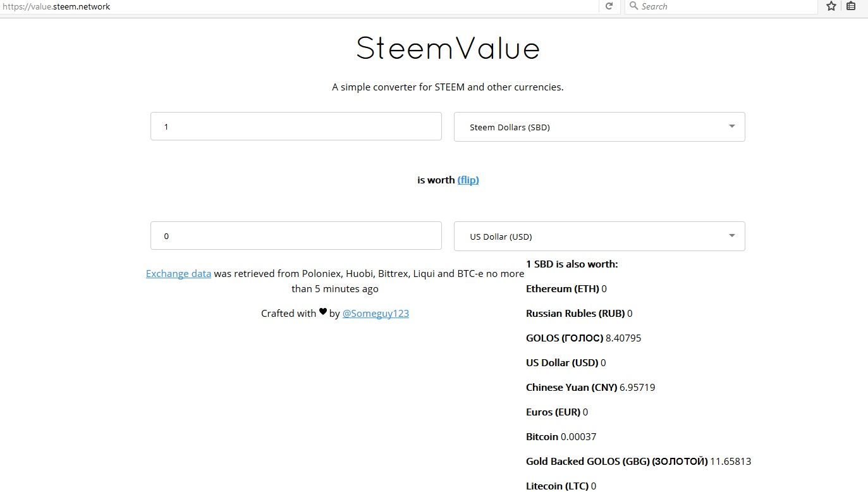Viewport: 868px width, 492px height.
Task: Click the (flip) link
Action: 468,180
